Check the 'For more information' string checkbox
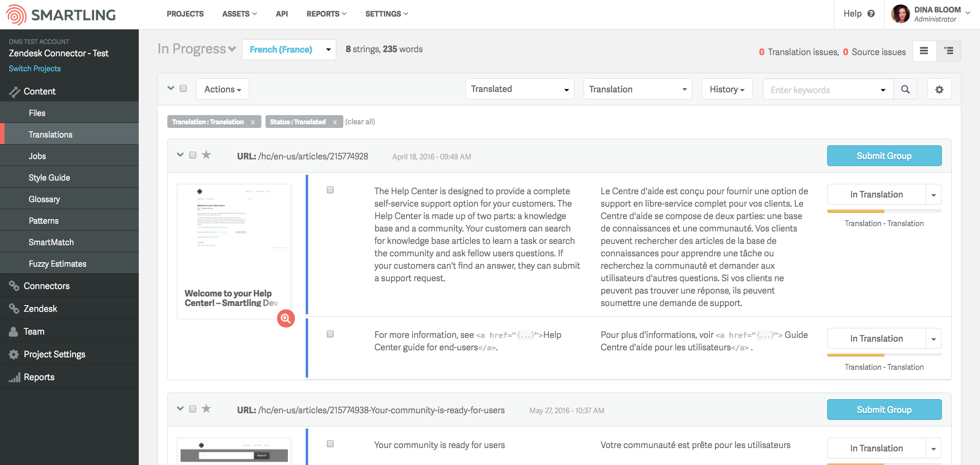980x465 pixels. click(x=330, y=334)
